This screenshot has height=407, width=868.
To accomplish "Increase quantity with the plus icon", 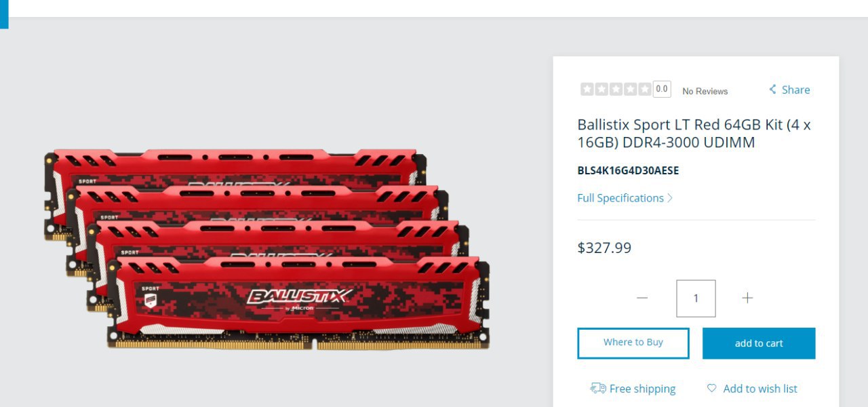I will pos(747,298).
